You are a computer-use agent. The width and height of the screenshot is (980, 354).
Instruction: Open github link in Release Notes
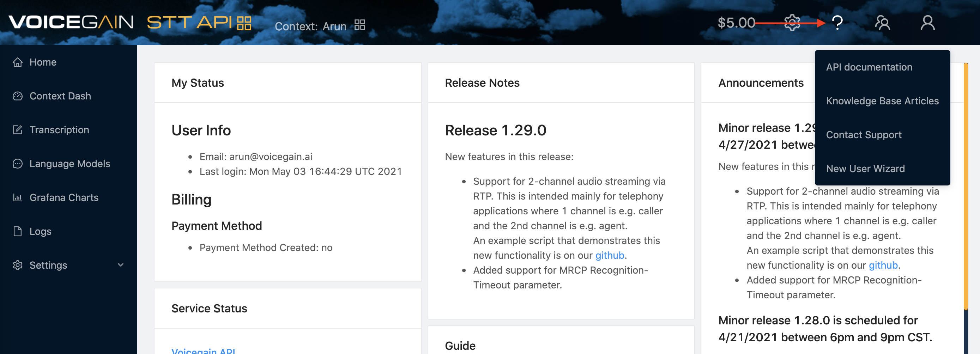click(x=610, y=255)
